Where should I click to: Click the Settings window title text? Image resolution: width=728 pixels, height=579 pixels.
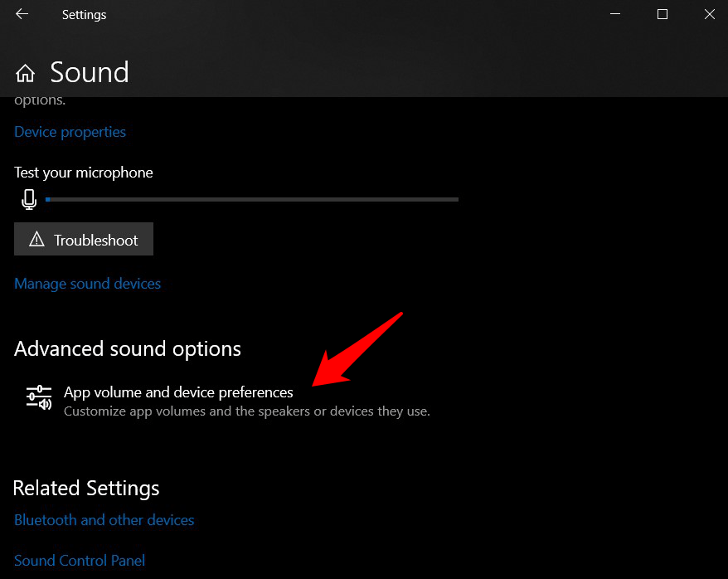tap(85, 14)
